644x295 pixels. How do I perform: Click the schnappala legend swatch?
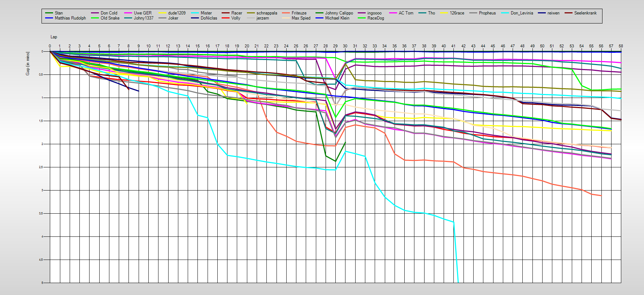[x=251, y=13]
